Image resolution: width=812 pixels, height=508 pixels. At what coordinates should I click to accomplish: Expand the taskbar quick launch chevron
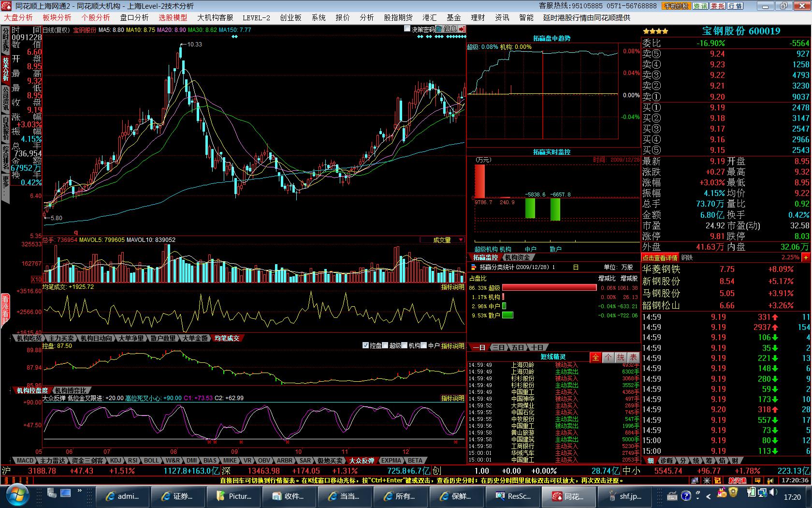pyautogui.click(x=80, y=491)
